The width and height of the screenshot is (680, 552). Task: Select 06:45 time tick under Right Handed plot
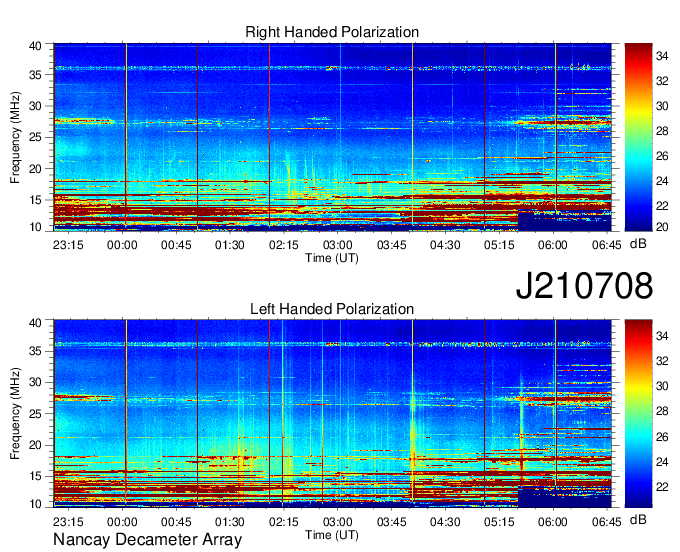click(607, 245)
